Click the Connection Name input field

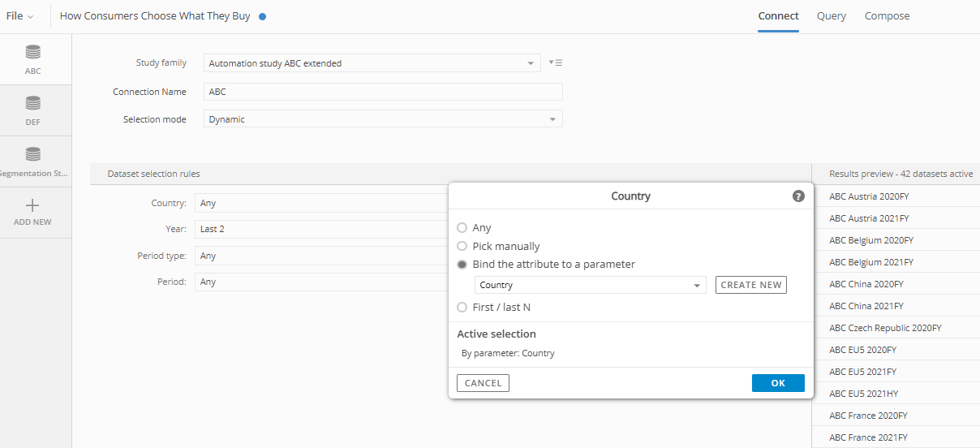pyautogui.click(x=382, y=92)
